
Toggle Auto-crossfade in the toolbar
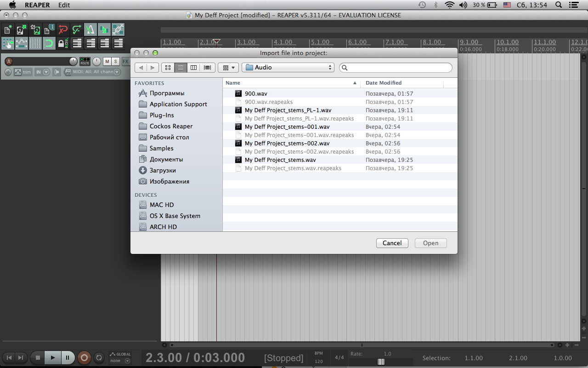pos(104,30)
